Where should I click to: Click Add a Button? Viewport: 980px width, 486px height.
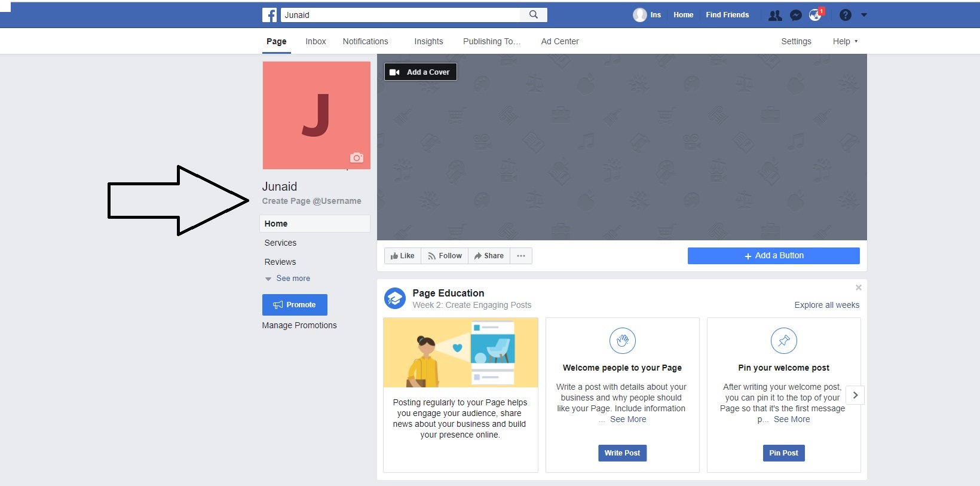pos(774,256)
